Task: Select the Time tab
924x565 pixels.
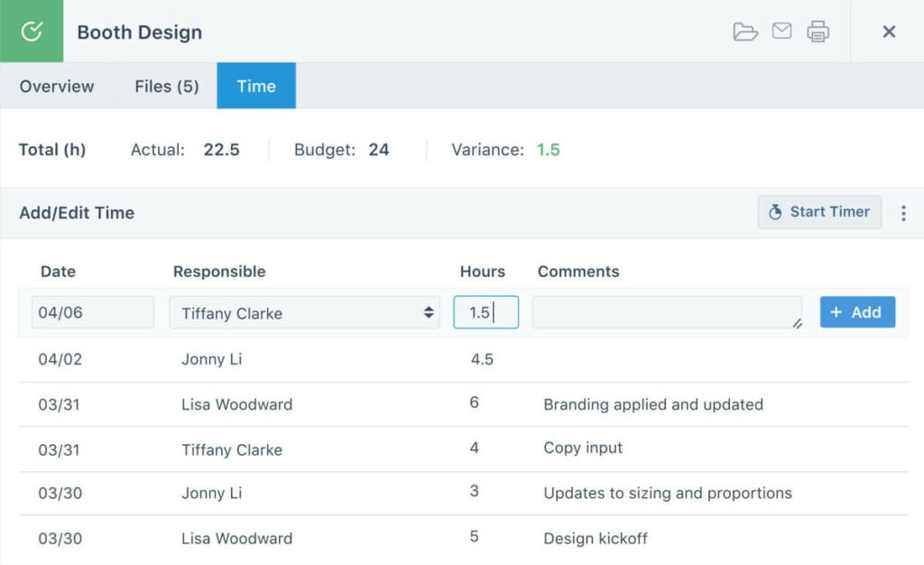Action: pos(256,87)
